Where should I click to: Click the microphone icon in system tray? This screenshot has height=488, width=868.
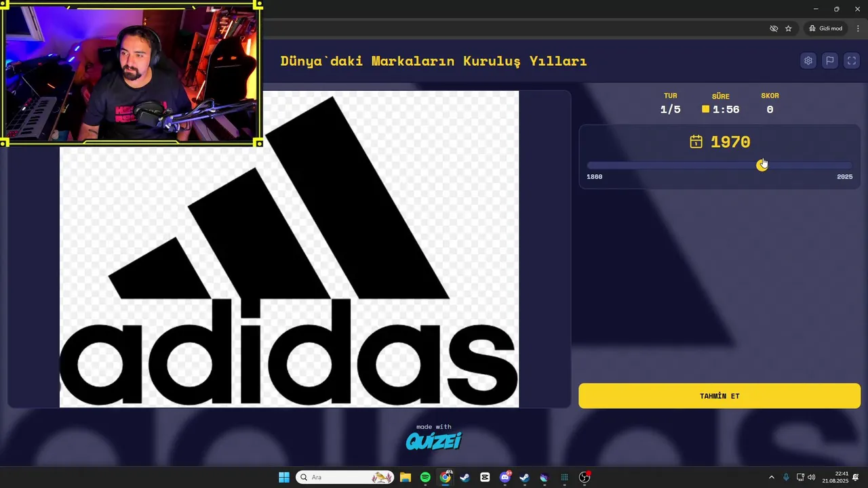click(x=786, y=477)
